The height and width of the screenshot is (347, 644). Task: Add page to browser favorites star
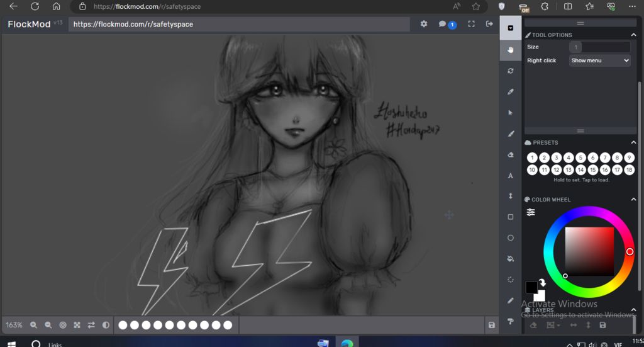(x=475, y=6)
